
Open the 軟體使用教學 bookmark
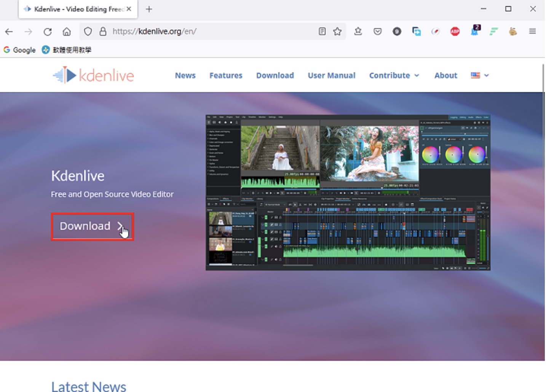pyautogui.click(x=67, y=50)
